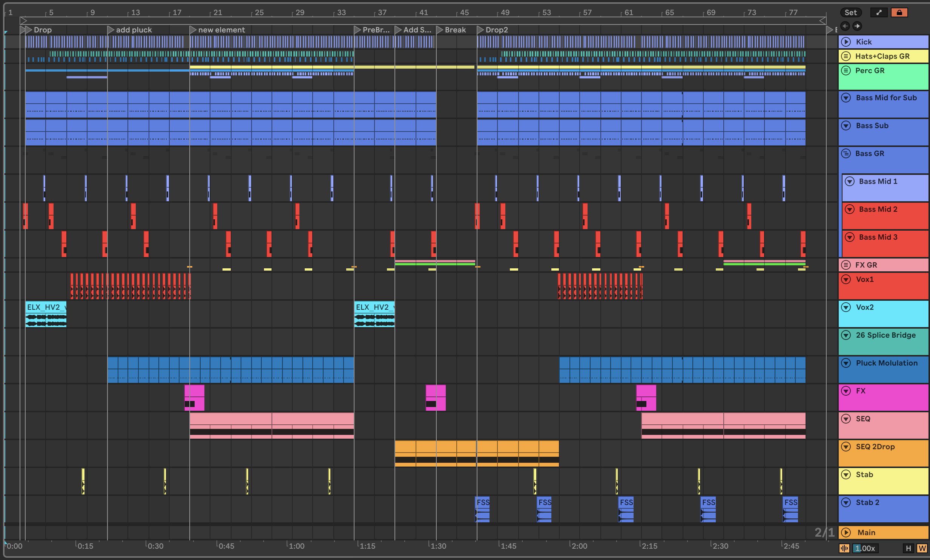930x560 pixels.
Task: Toggle the automation mode icon
Action: point(879,12)
